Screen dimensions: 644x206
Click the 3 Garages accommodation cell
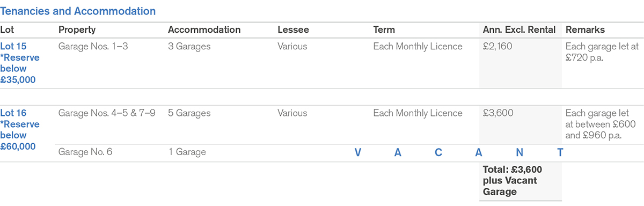click(189, 47)
